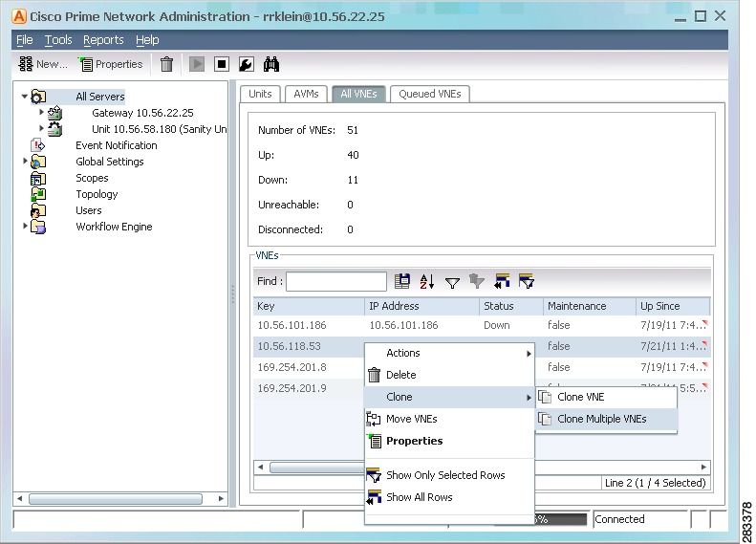Screen dimensions: 756x544
Task: Click the Delete trash icon in context menu
Action: pyautogui.click(x=374, y=375)
